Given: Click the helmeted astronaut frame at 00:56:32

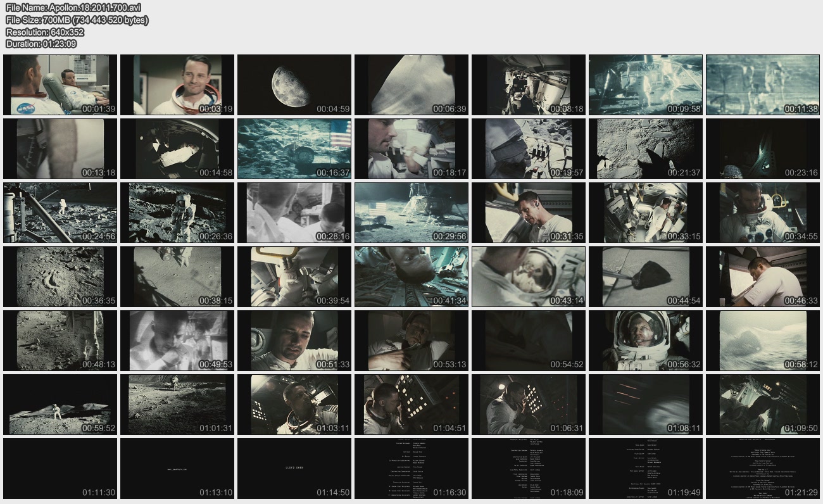Looking at the screenshot, I should (646, 341).
